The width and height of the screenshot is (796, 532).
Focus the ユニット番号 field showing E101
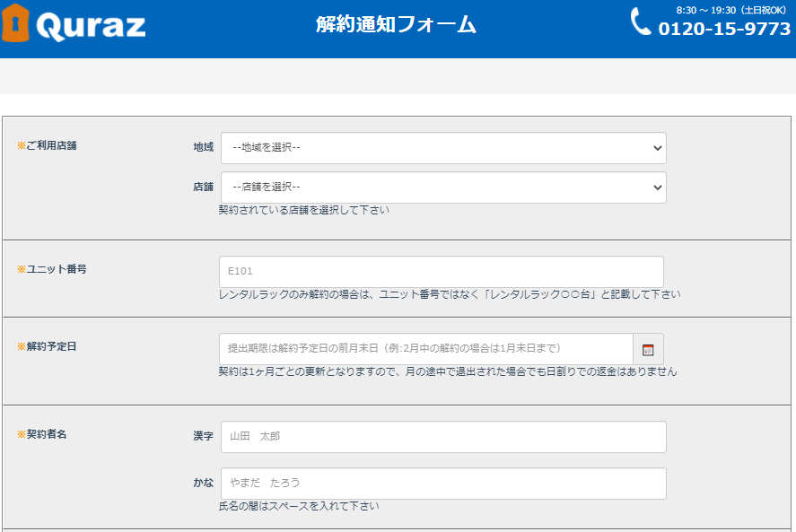441,272
